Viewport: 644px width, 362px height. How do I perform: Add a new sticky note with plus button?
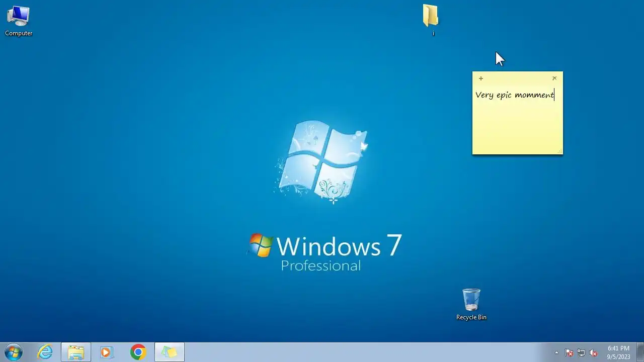tap(481, 78)
